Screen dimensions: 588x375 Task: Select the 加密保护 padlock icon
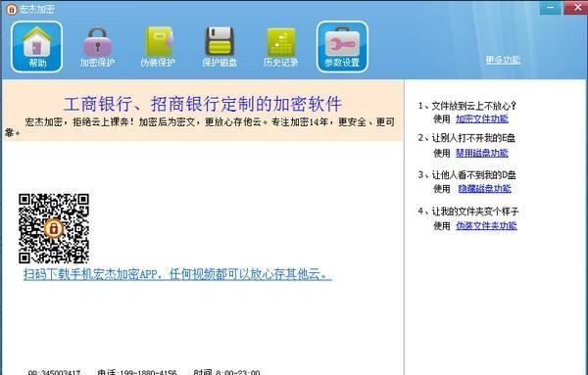pyautogui.click(x=97, y=47)
